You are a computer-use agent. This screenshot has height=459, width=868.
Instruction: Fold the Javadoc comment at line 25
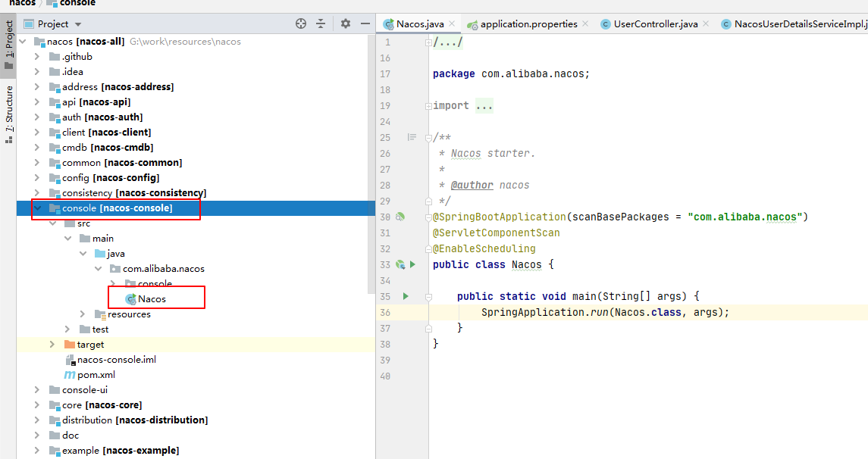428,138
